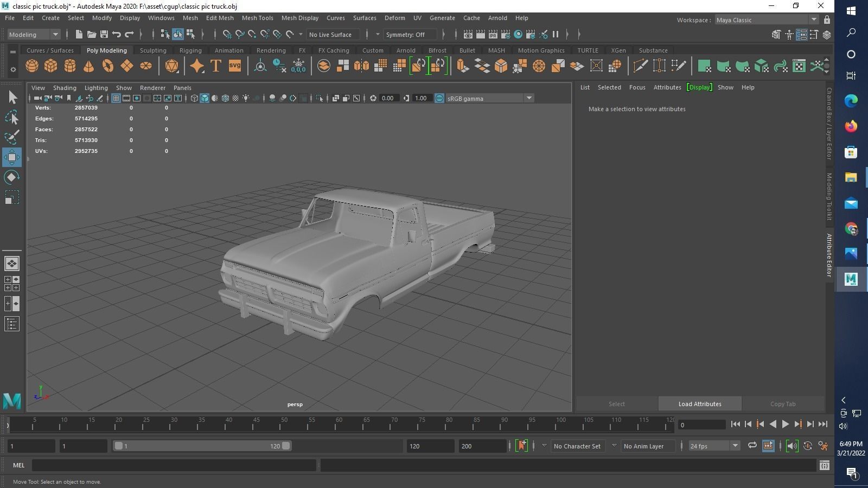The width and height of the screenshot is (868, 488).
Task: Click the time range slider bar
Action: coord(201,446)
